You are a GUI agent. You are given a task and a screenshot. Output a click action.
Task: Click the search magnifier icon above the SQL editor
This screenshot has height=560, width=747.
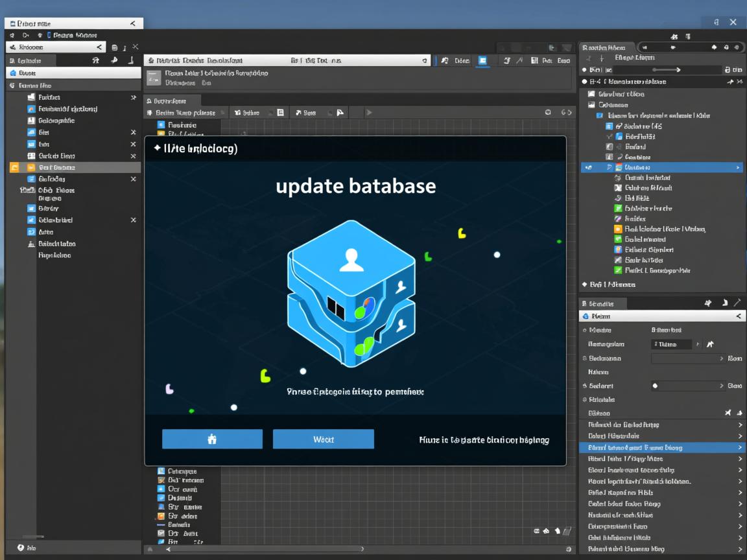425,60
